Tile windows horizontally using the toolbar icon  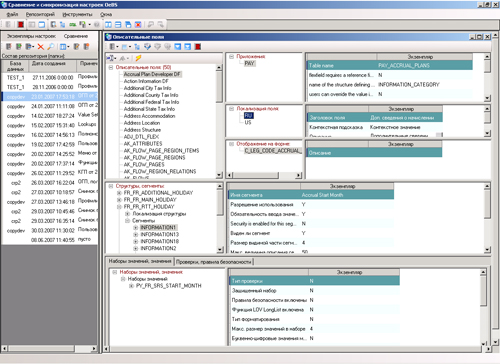(x=118, y=25)
